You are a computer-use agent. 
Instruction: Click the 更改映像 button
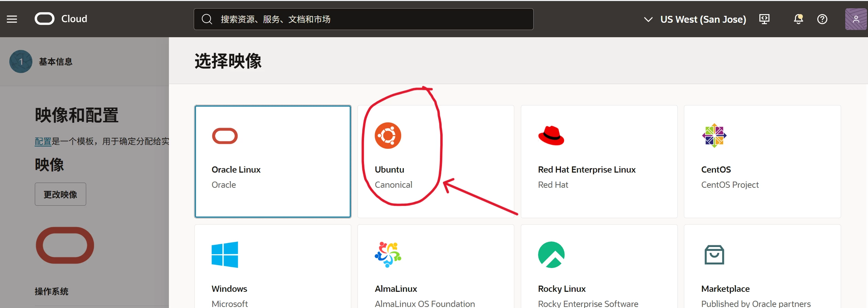[x=60, y=194]
